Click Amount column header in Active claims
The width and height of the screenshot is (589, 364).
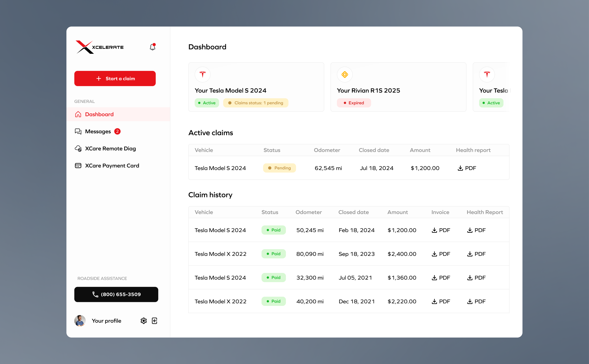(x=420, y=150)
